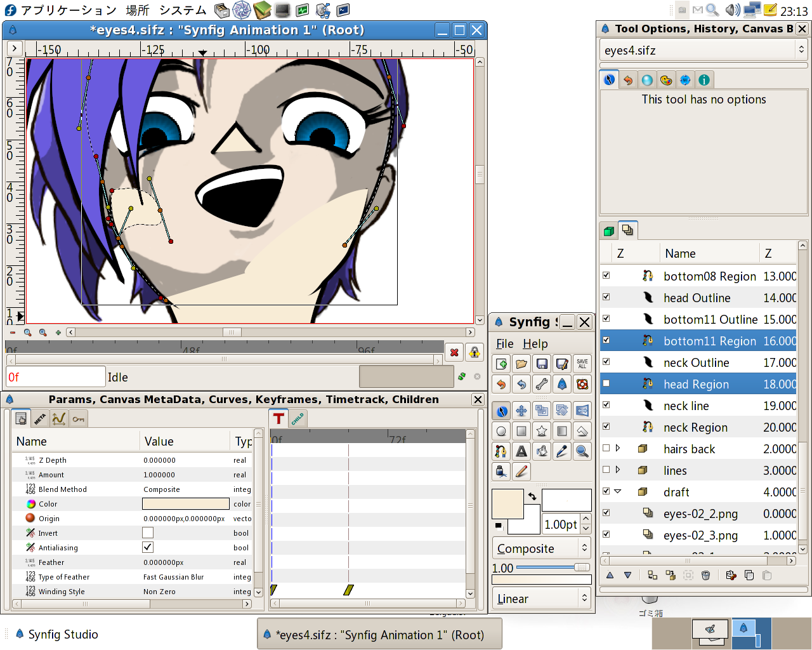812x650 pixels.
Task: Select the Polygon tool
Action: tap(582, 431)
